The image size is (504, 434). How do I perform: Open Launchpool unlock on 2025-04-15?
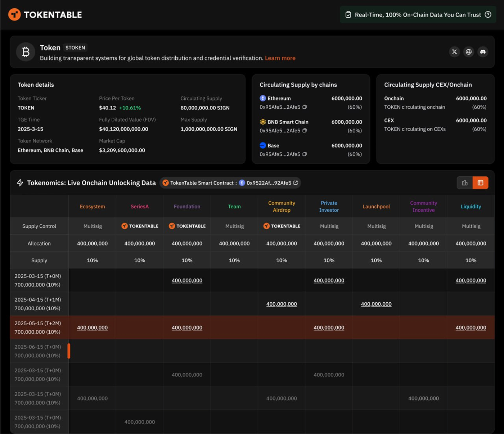[376, 304]
